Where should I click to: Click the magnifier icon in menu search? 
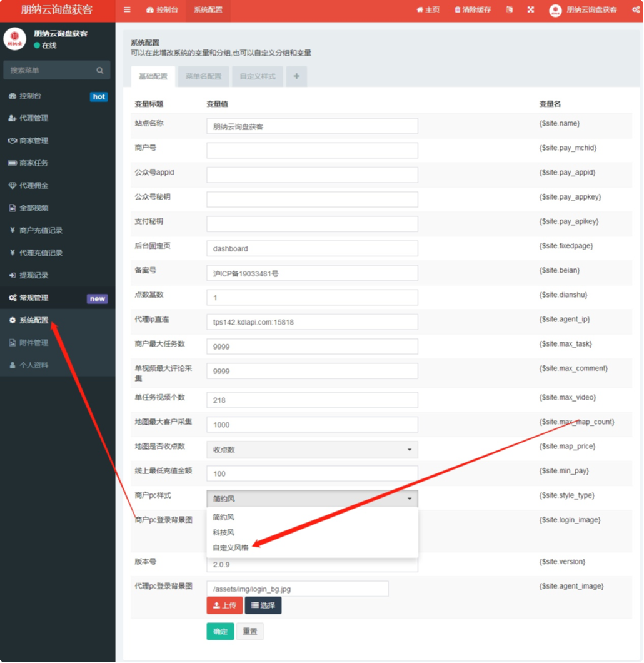click(100, 70)
